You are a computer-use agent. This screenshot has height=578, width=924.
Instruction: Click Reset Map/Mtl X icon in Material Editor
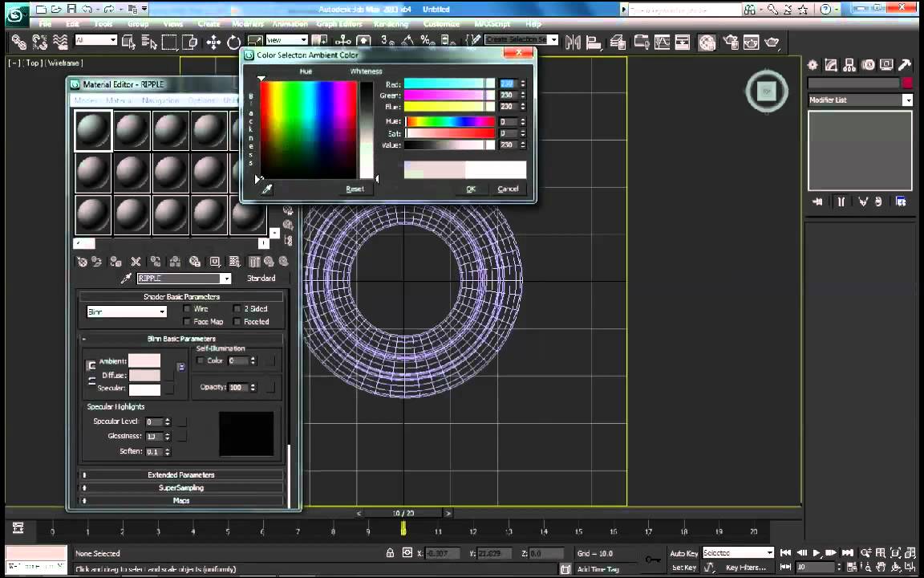(136, 261)
